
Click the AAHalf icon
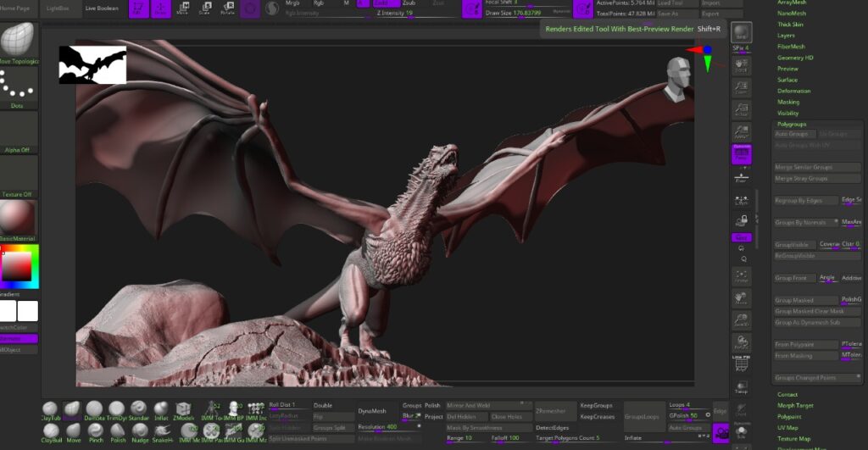[741, 131]
